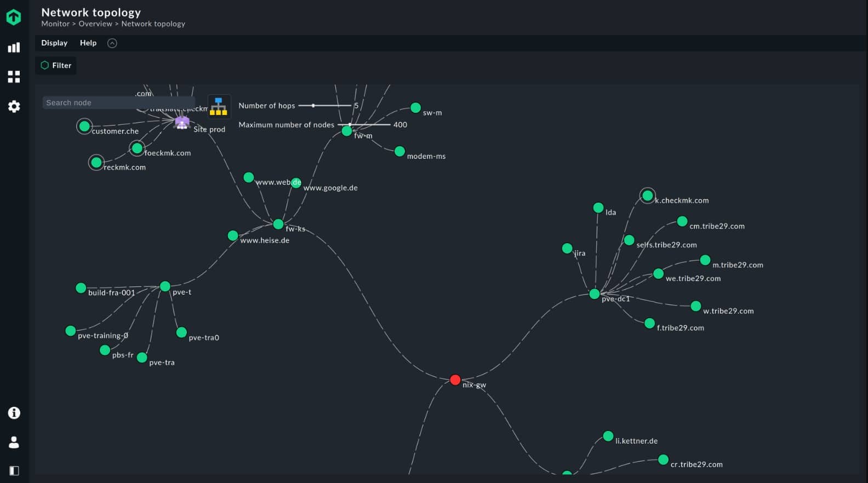The image size is (868, 483).
Task: Select the www.google.de node
Action: click(296, 183)
